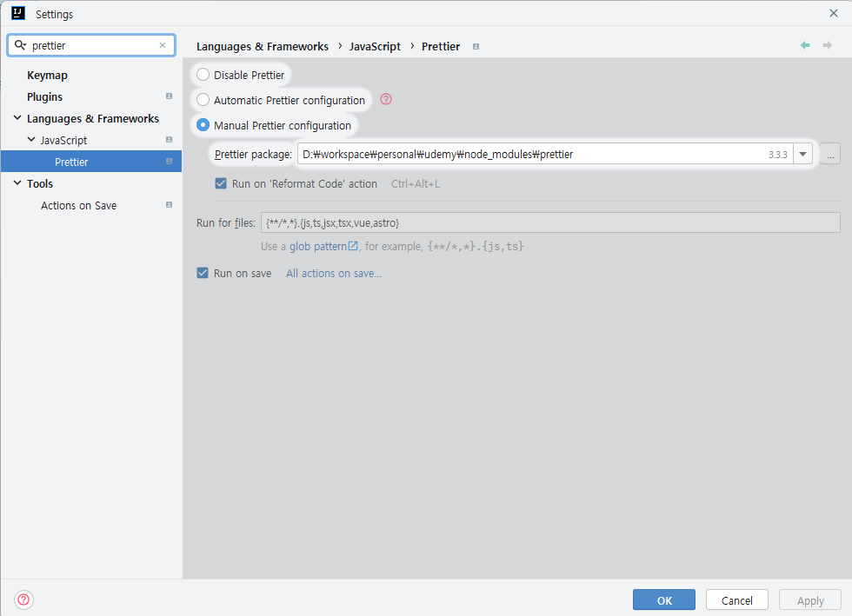The width and height of the screenshot is (852, 616).
Task: Open Settings help question mark icon
Action: click(x=24, y=599)
